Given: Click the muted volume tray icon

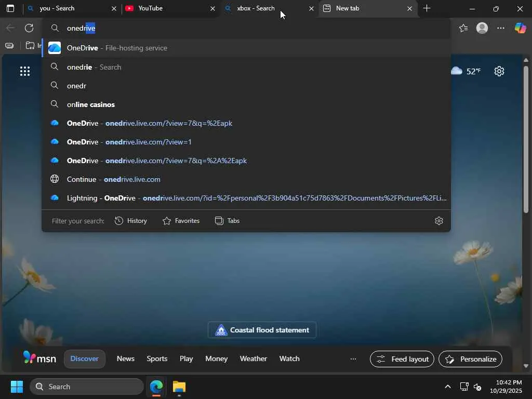Looking at the screenshot, I should [x=477, y=387].
